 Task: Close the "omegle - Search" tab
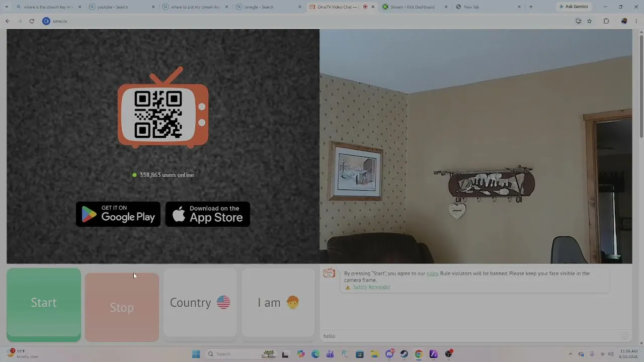coord(300,7)
